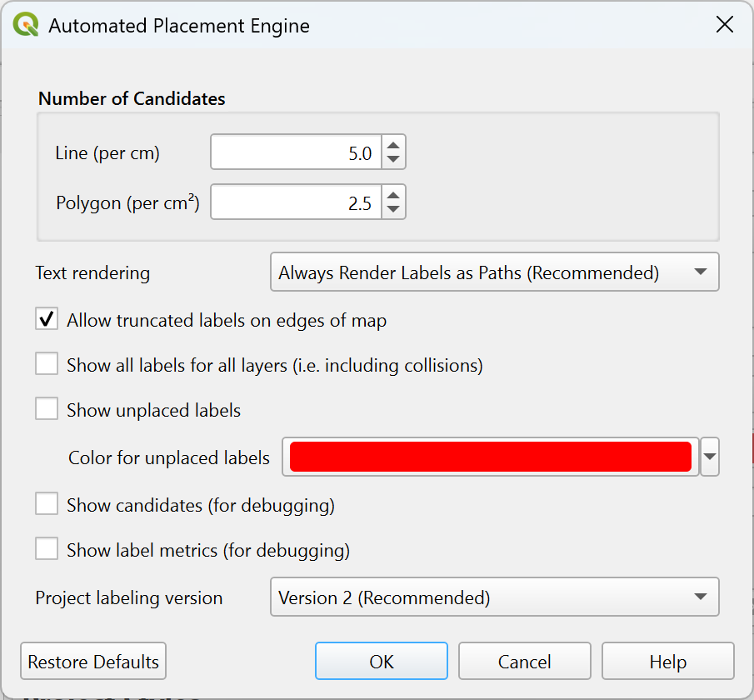The image size is (754, 700).
Task: Click the Color for unplaced labels label
Action: [x=169, y=457]
